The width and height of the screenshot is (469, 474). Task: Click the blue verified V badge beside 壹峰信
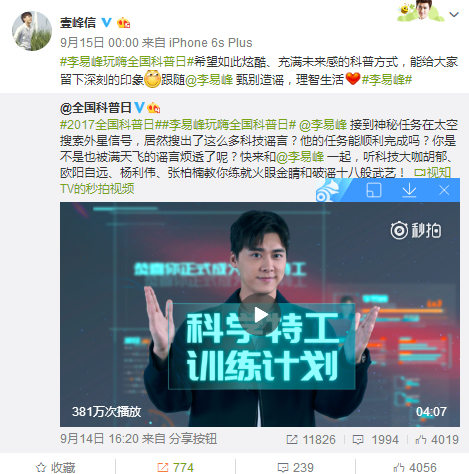106,22
